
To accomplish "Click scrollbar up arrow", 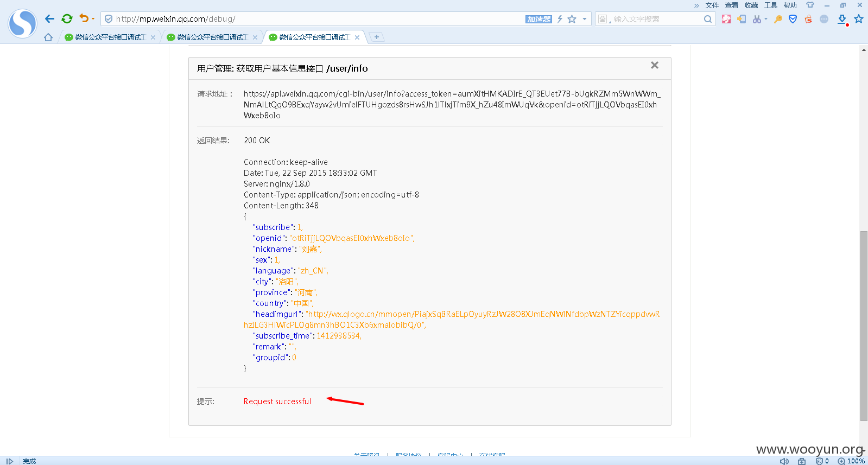I will (x=864, y=50).
